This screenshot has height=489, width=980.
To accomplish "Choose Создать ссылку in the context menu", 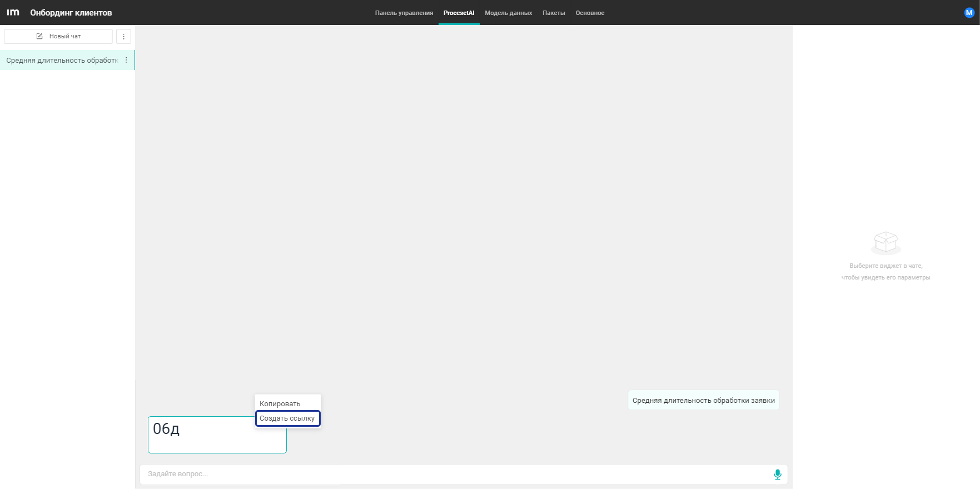I will click(x=288, y=418).
